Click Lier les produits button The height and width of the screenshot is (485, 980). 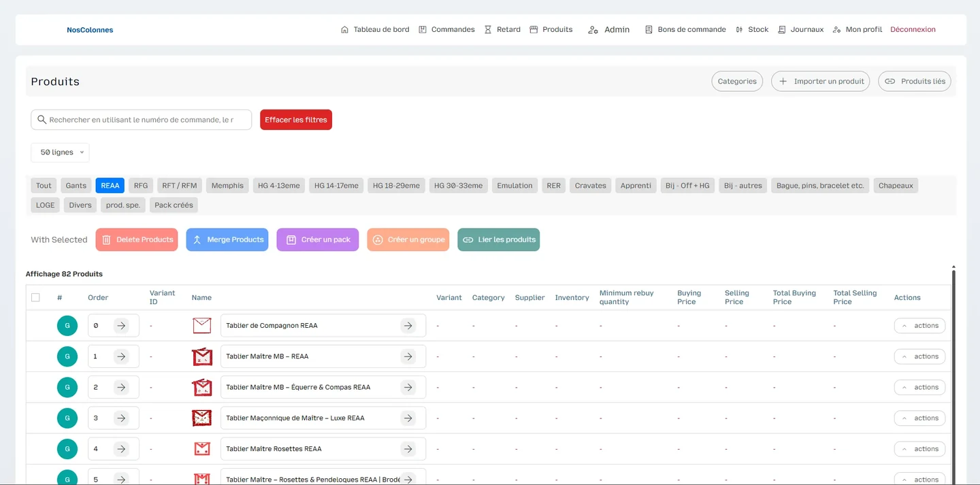pyautogui.click(x=499, y=239)
